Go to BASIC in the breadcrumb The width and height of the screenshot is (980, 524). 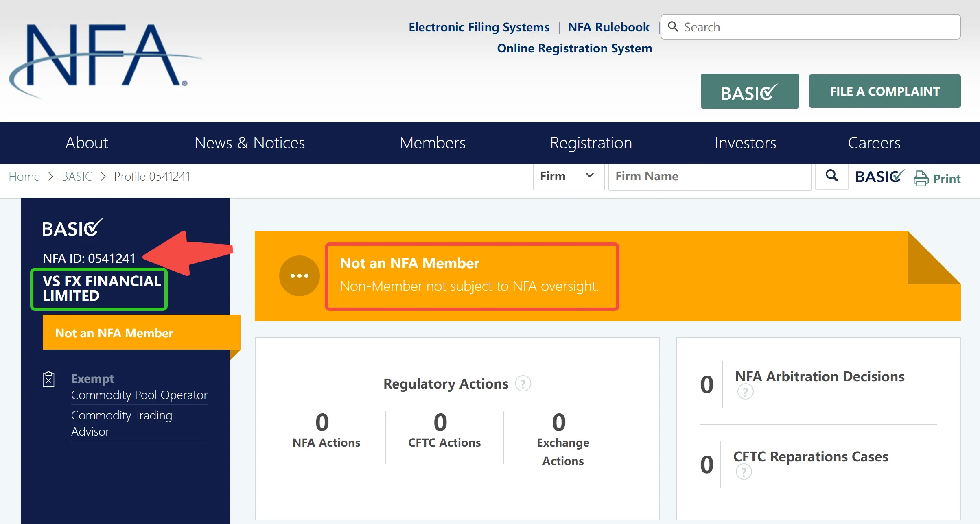click(77, 176)
